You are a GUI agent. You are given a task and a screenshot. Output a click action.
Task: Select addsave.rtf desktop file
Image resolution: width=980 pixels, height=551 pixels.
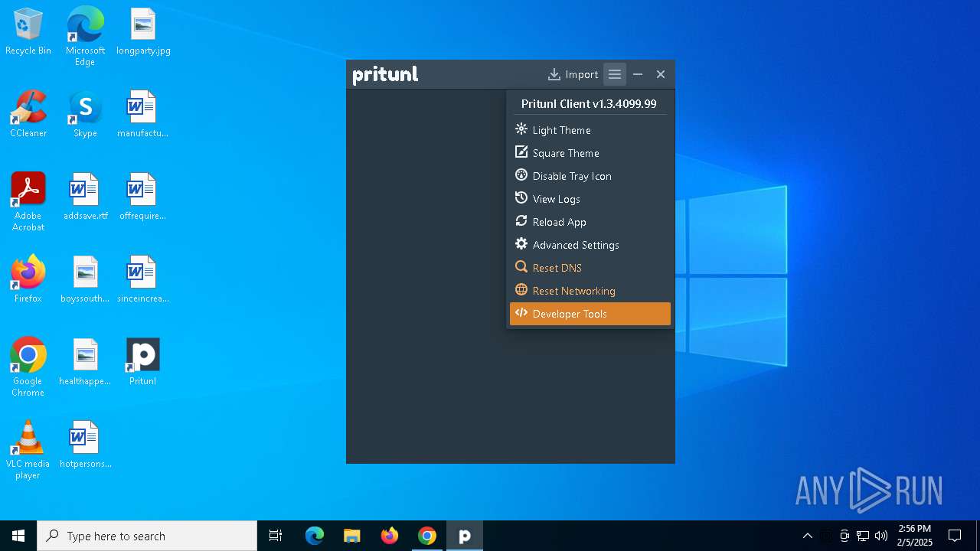click(x=85, y=197)
